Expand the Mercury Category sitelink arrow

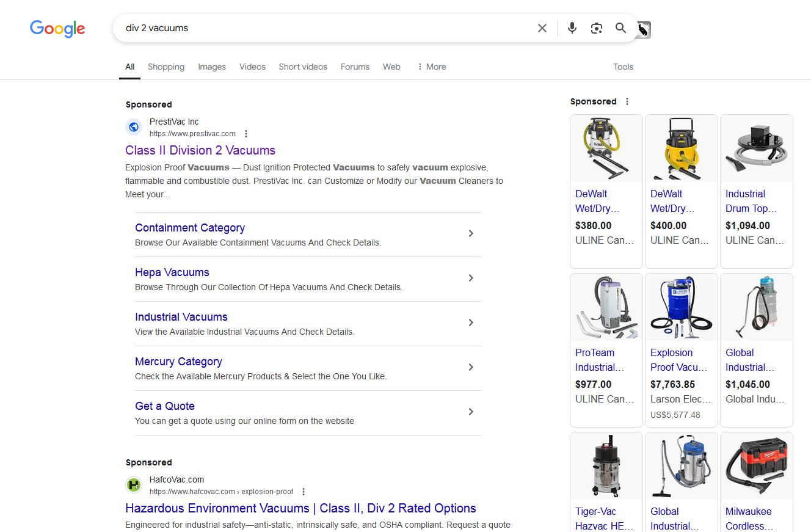tap(471, 367)
